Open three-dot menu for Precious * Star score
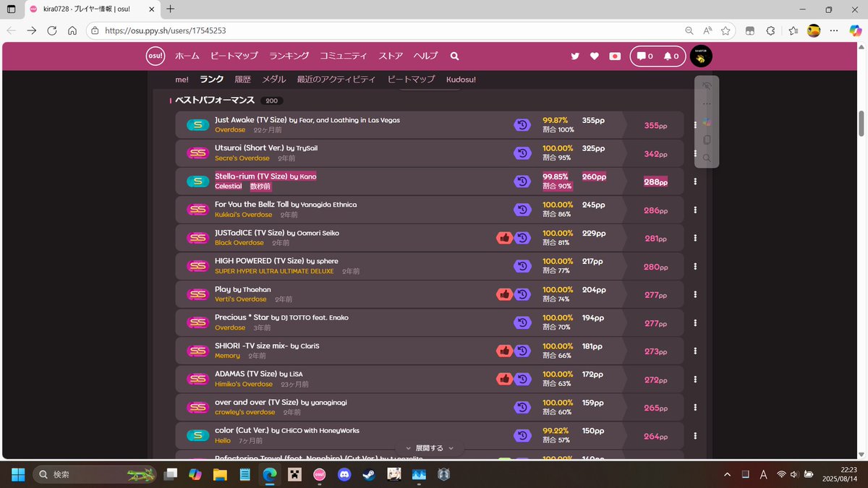868x488 pixels. [695, 322]
